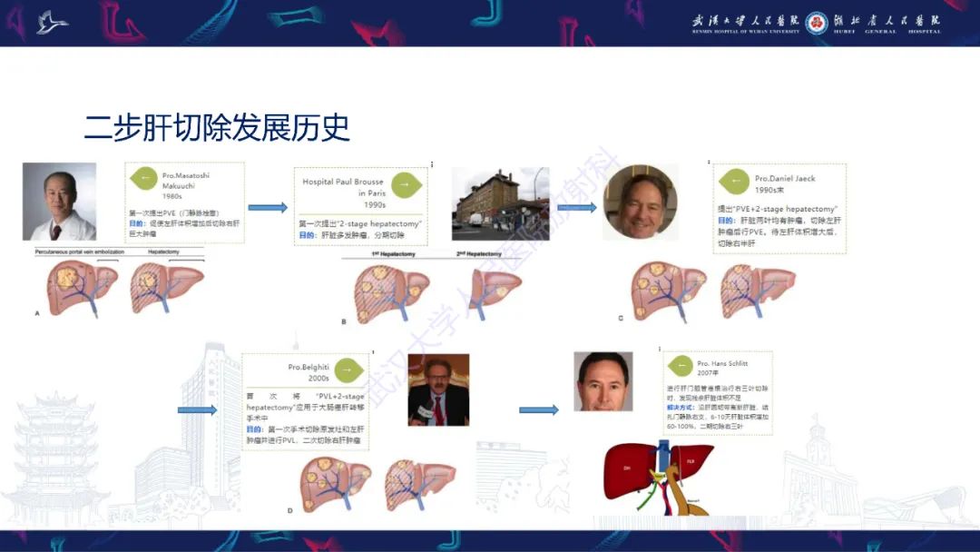Click the name text Pro.Belghiti
The image size is (980, 552).
tap(309, 367)
